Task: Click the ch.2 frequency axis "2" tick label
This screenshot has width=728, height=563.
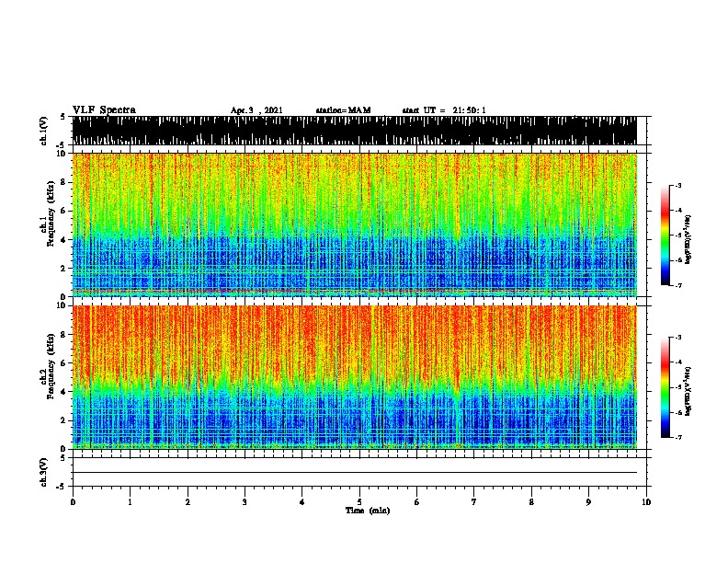Action: click(x=63, y=420)
